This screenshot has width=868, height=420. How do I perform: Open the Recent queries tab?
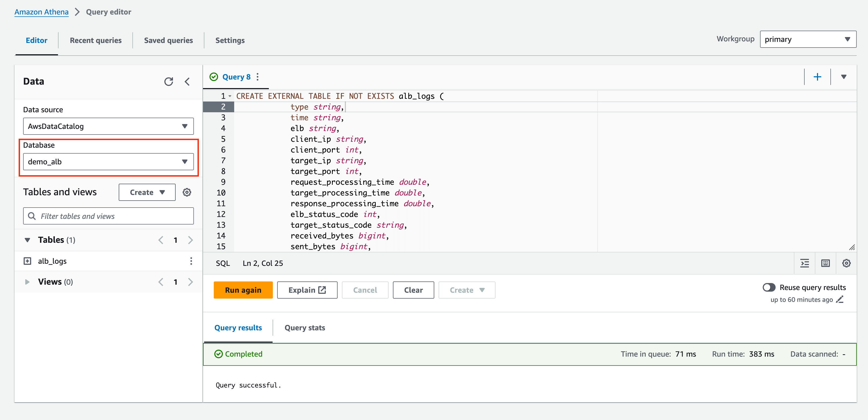[96, 41]
